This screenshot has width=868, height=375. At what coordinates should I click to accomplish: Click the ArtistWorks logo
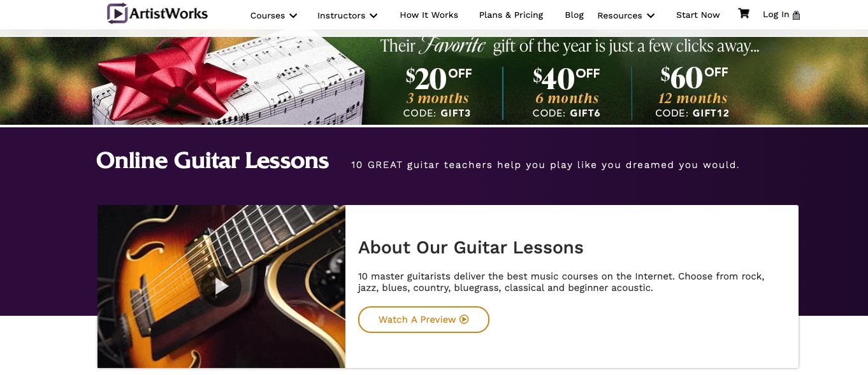[157, 13]
